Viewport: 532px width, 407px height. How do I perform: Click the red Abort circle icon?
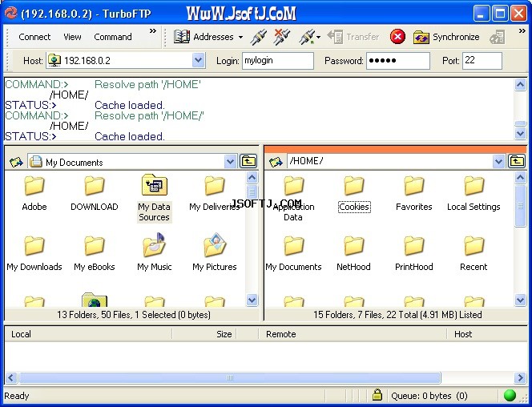pos(397,37)
